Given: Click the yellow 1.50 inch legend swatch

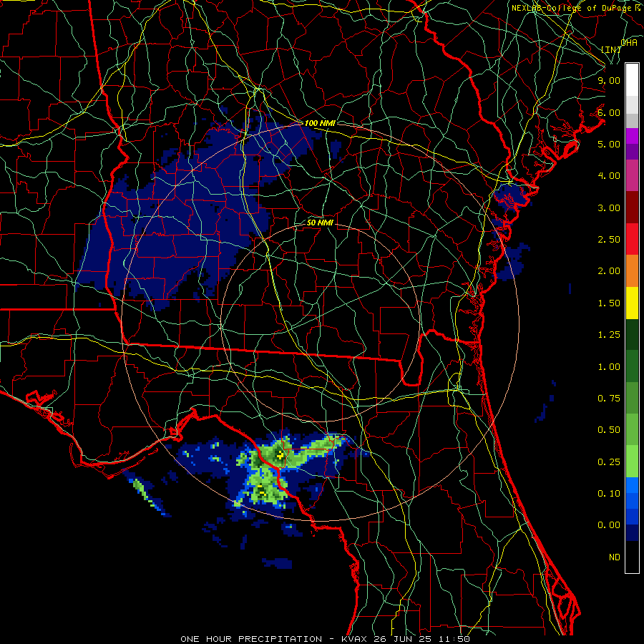Looking at the screenshot, I should tap(632, 303).
